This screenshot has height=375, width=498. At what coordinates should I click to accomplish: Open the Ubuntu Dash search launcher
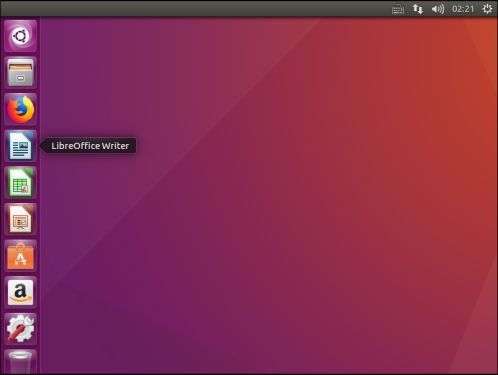coord(20,36)
